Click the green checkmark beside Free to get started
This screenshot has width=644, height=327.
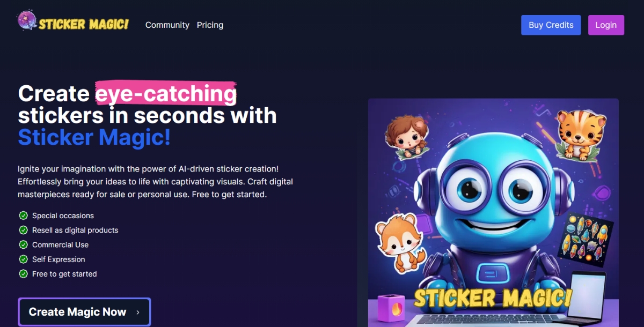[23, 273]
